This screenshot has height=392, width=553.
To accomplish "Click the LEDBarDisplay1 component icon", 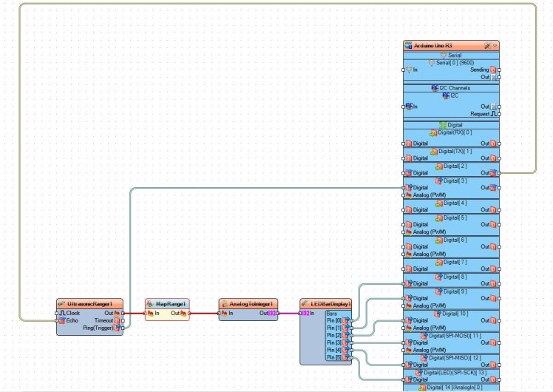I will [305, 304].
